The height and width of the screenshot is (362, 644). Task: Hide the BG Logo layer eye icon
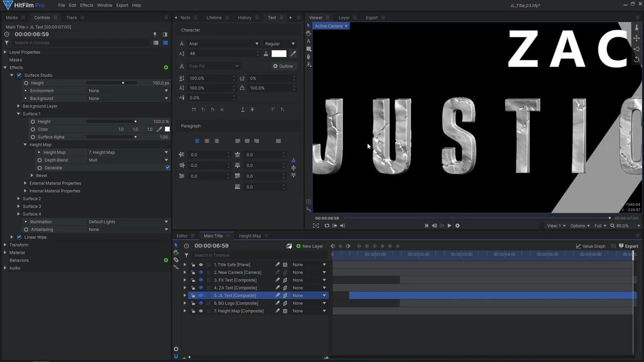click(201, 303)
